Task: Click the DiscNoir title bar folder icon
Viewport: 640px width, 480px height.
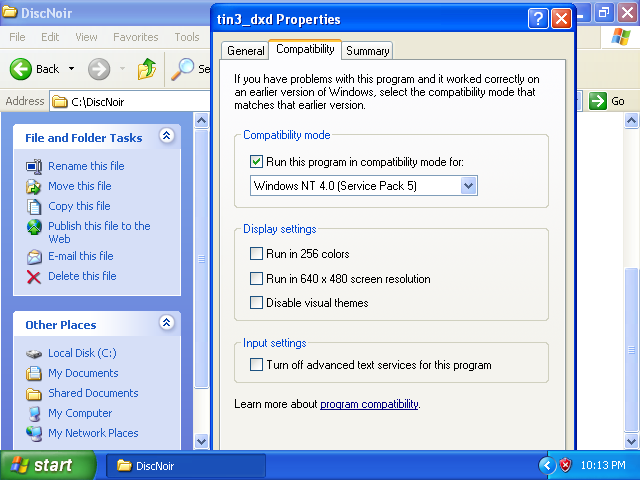Action: (x=10, y=11)
